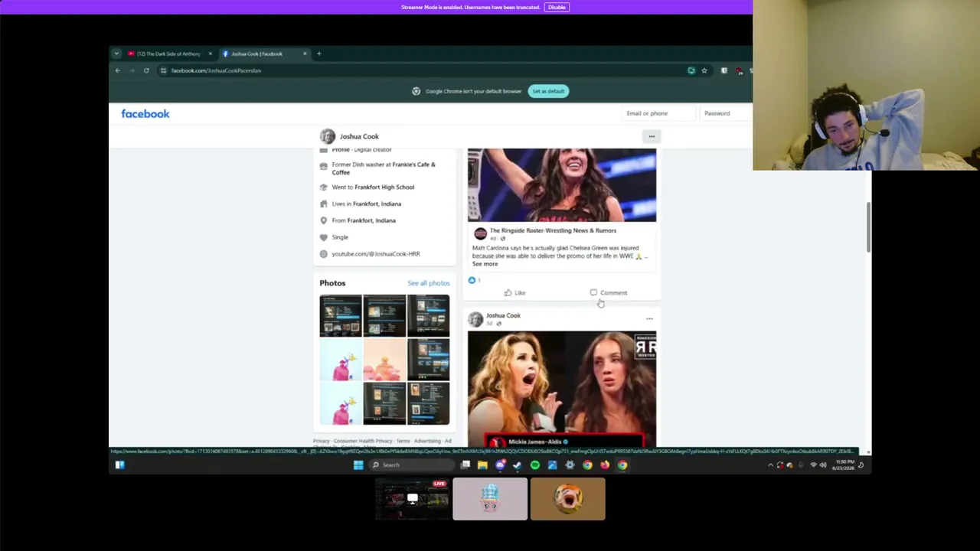Open the new tab plus button
This screenshot has height=551, width=980.
click(x=319, y=54)
